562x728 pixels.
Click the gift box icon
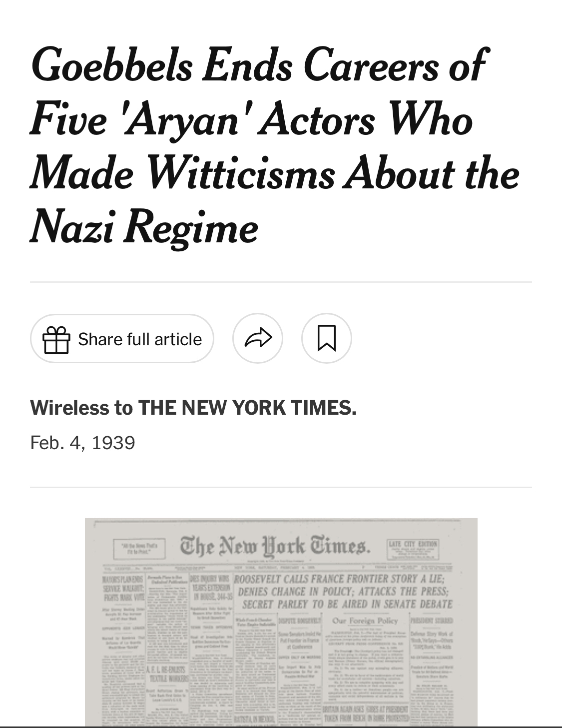pyautogui.click(x=56, y=339)
